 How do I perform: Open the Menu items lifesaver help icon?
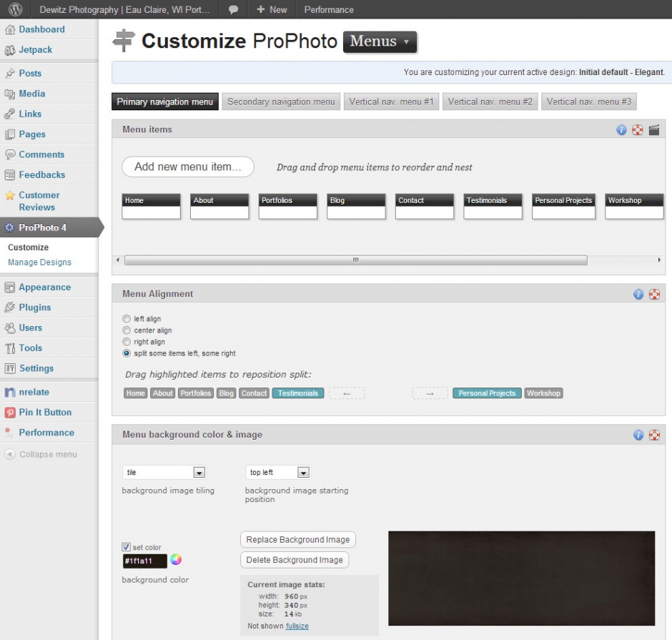click(637, 130)
